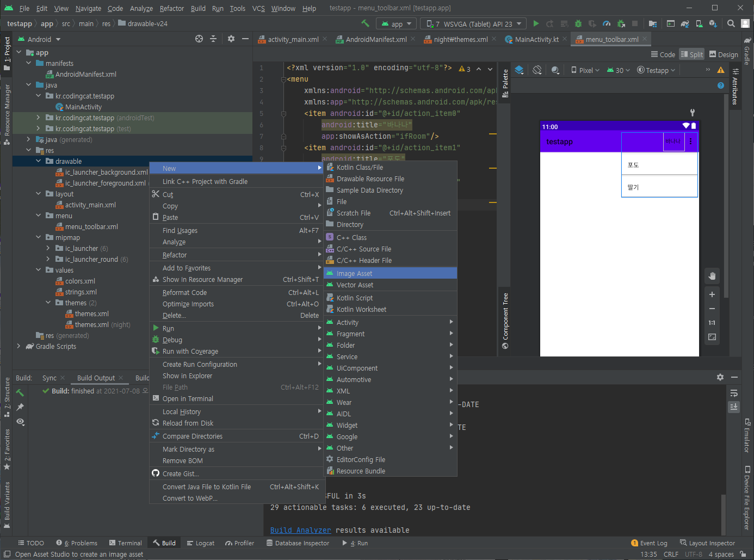Open the 6: Problems tool window

[x=77, y=543]
